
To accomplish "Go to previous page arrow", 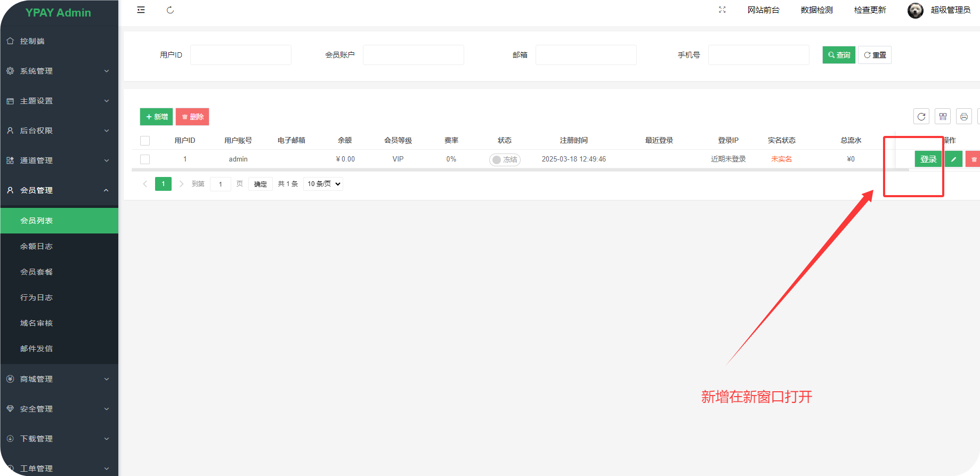I will [145, 184].
